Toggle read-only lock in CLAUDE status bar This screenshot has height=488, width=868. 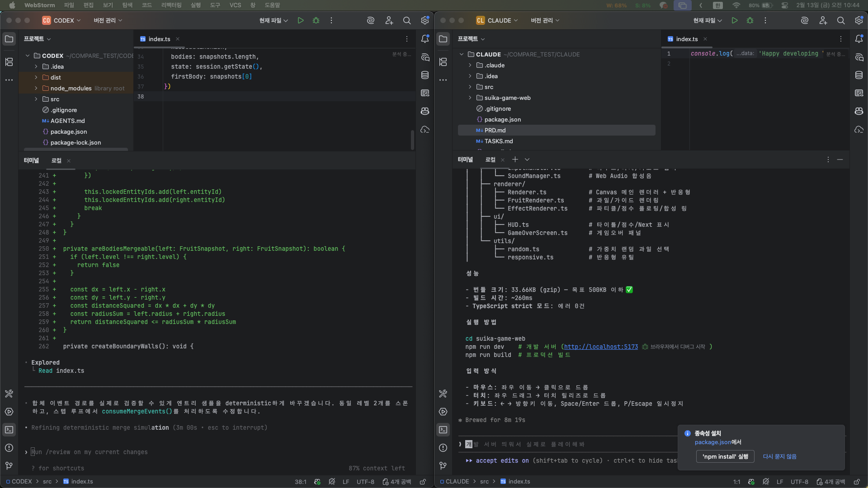coord(857,482)
